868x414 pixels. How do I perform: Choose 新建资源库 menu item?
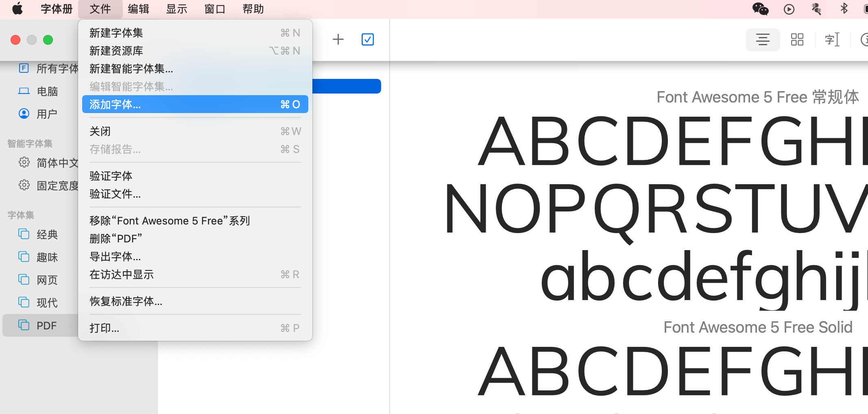tap(195, 50)
